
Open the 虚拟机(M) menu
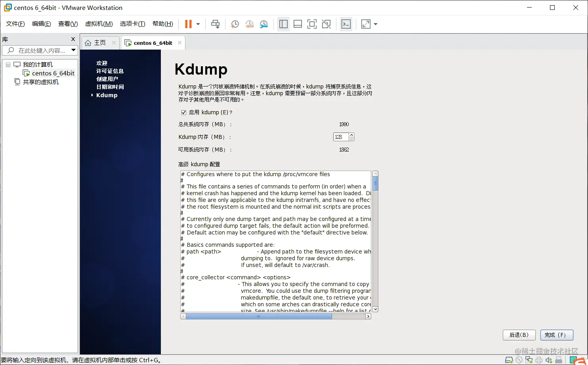click(99, 24)
